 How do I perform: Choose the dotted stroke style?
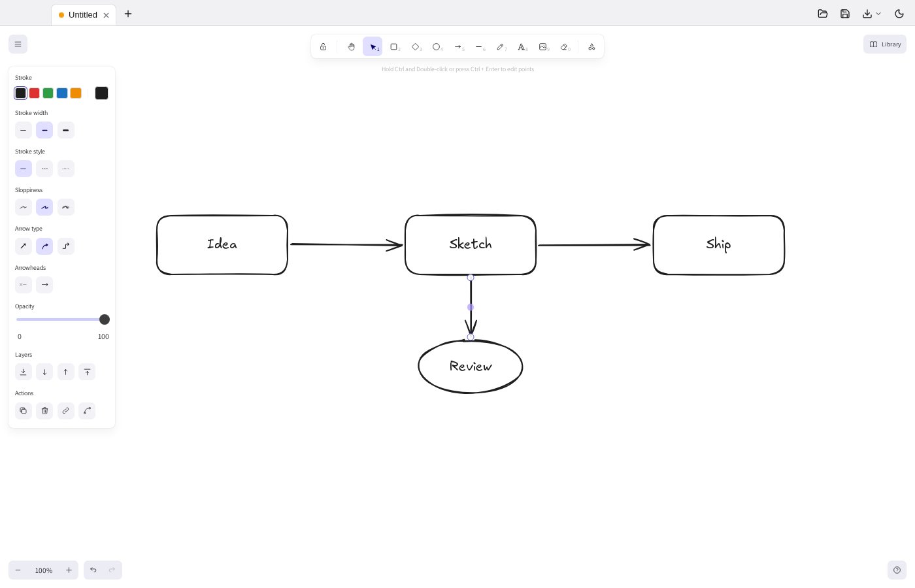65,169
